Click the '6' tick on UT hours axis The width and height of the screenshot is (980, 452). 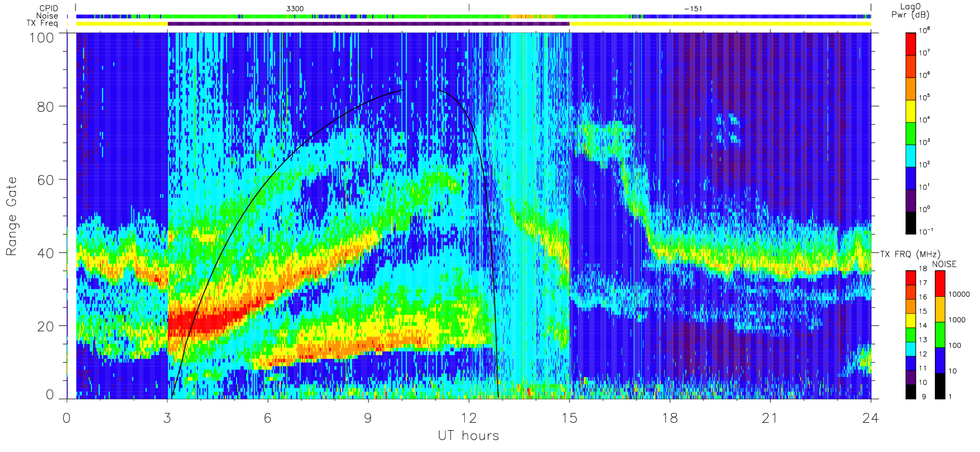(267, 418)
